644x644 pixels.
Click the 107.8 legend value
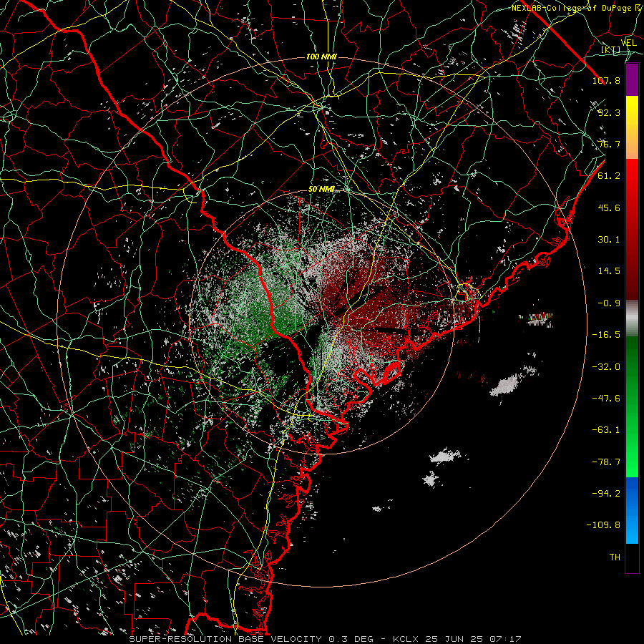click(x=606, y=80)
